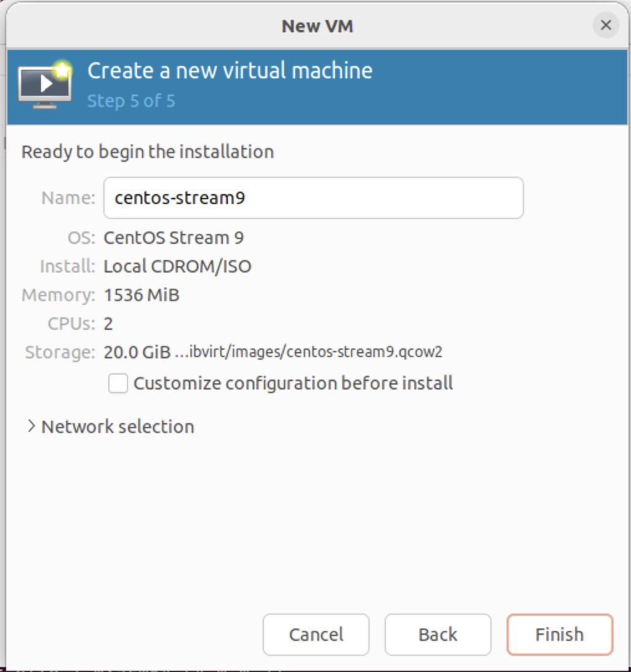The width and height of the screenshot is (631, 672).
Task: Go Back to the previous step
Action: [437, 634]
